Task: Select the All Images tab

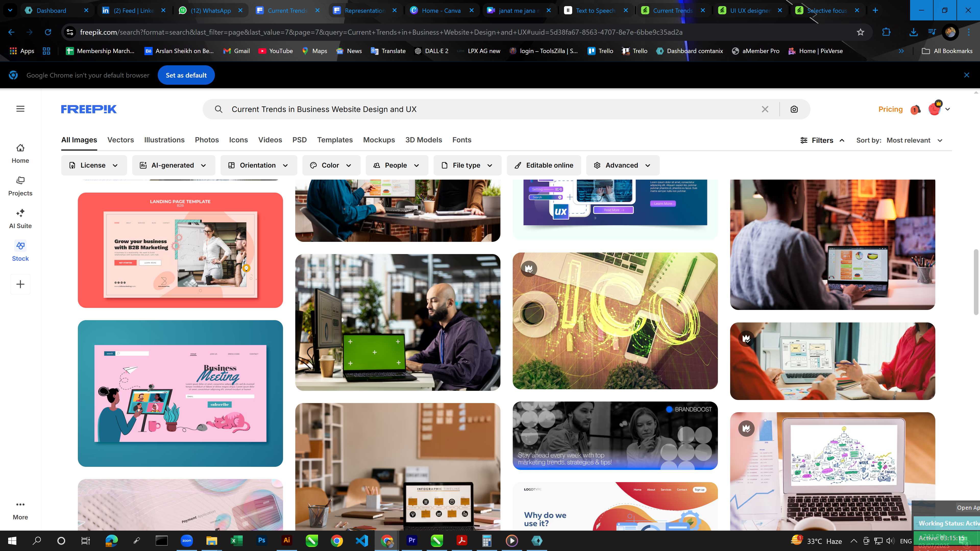Action: 79,140
